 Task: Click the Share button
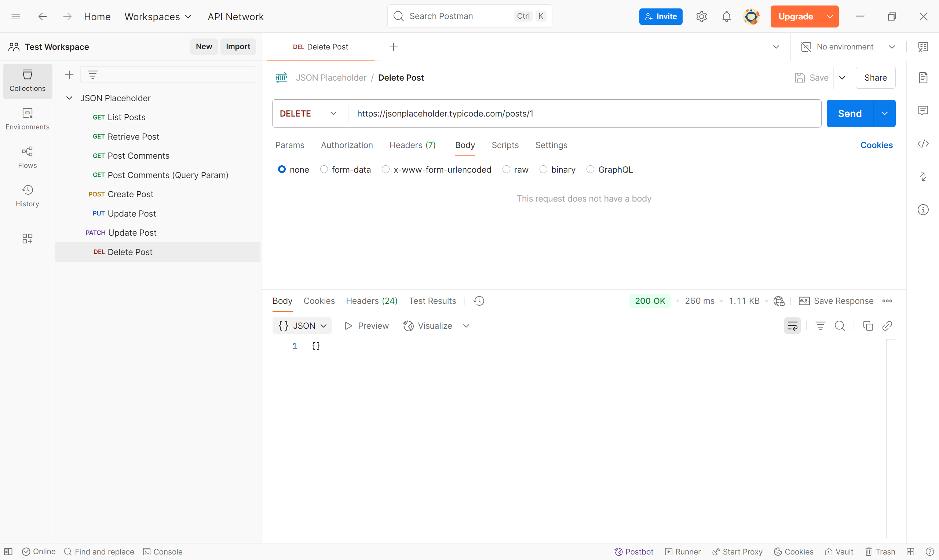tap(876, 78)
